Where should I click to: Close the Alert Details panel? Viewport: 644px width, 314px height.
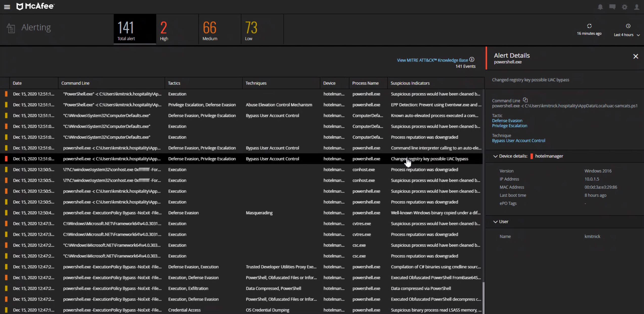[x=636, y=56]
